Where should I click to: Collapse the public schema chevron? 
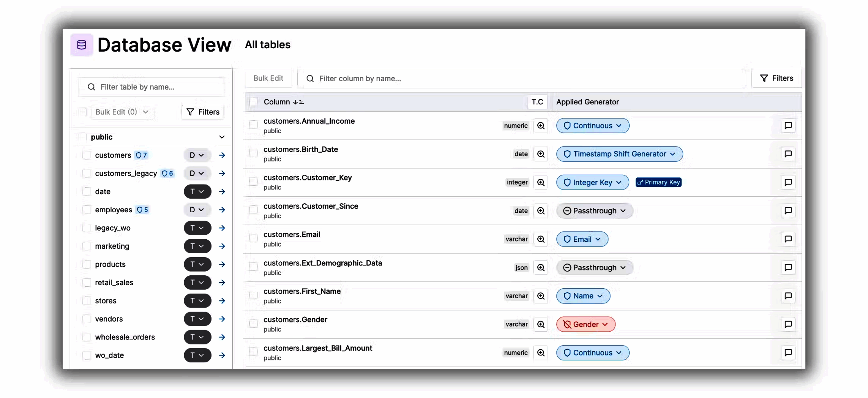[x=222, y=137]
